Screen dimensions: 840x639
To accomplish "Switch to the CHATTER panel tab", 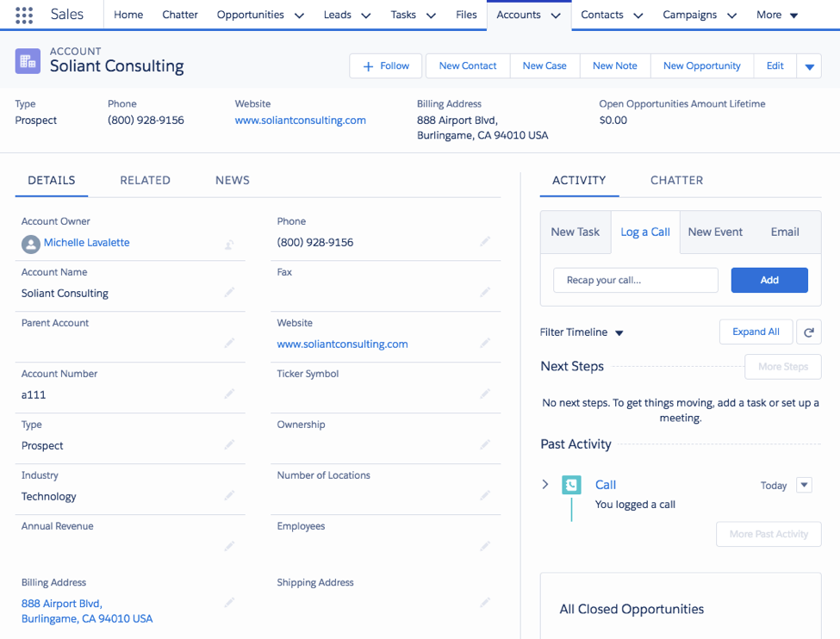I will coord(676,181).
